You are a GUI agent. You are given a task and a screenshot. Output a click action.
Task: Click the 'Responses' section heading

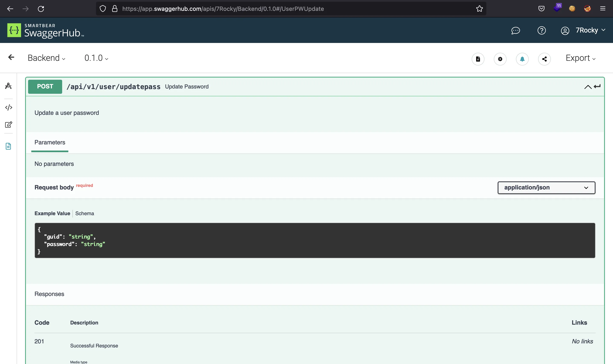coord(49,294)
